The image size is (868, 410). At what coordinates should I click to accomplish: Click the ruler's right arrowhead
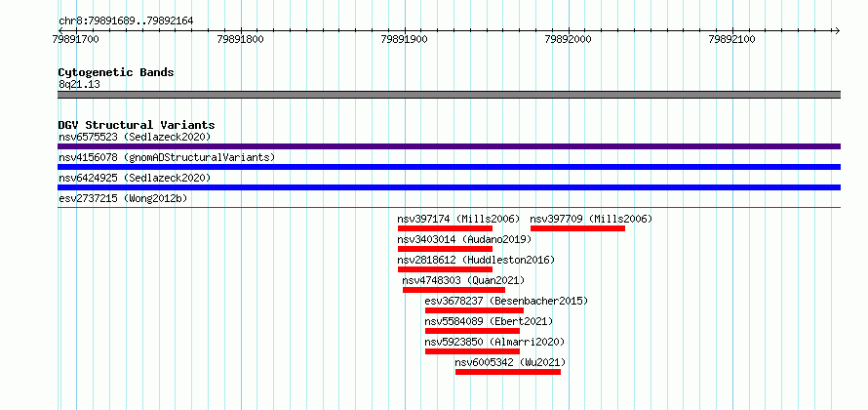tap(838, 30)
